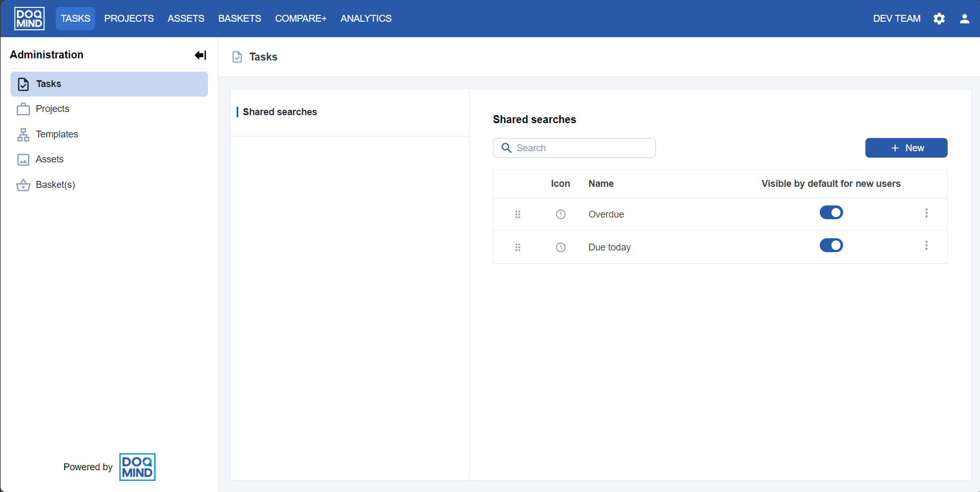Select Basket(s) in Administration sidebar
980x492 pixels.
tap(109, 185)
